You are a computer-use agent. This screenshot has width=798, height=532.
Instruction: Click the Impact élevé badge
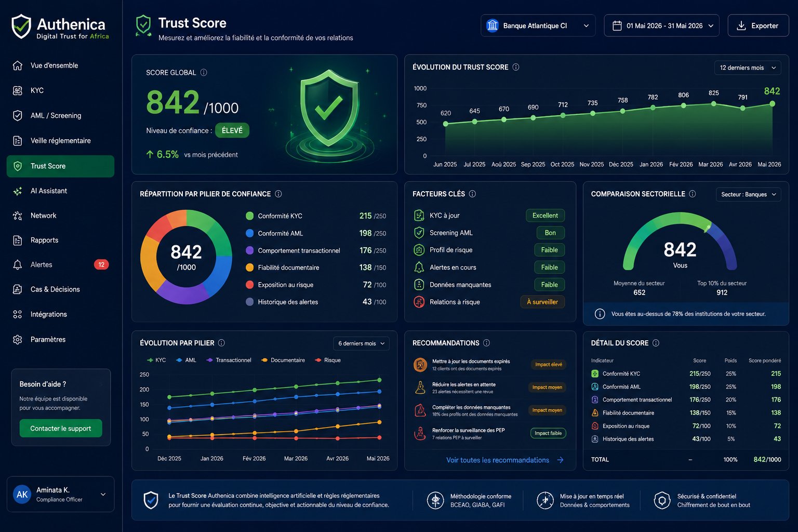click(x=549, y=365)
